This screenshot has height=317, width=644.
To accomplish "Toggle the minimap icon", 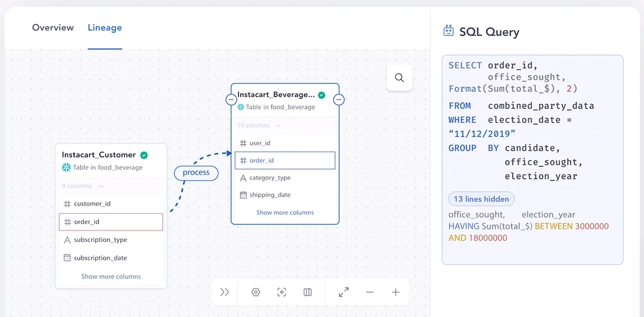I will pyautogui.click(x=308, y=292).
